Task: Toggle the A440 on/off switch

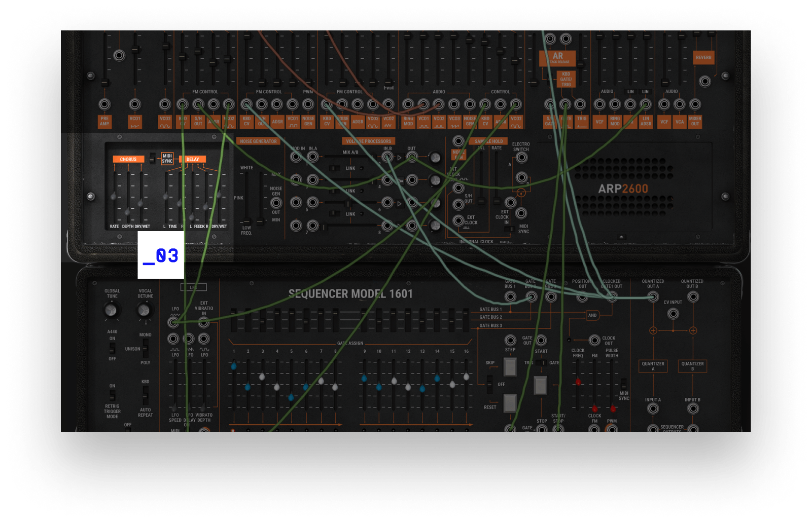Action: click(x=112, y=349)
